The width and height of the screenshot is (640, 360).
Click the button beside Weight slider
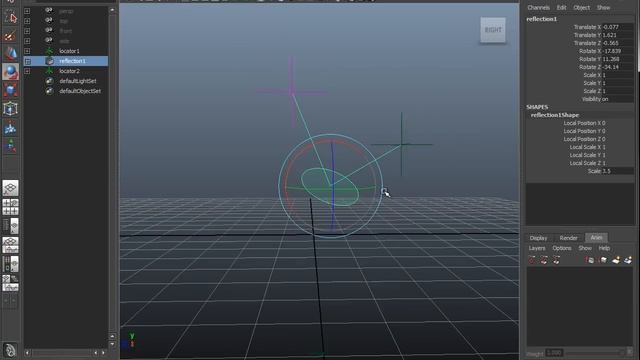pyautogui.click(x=630, y=352)
